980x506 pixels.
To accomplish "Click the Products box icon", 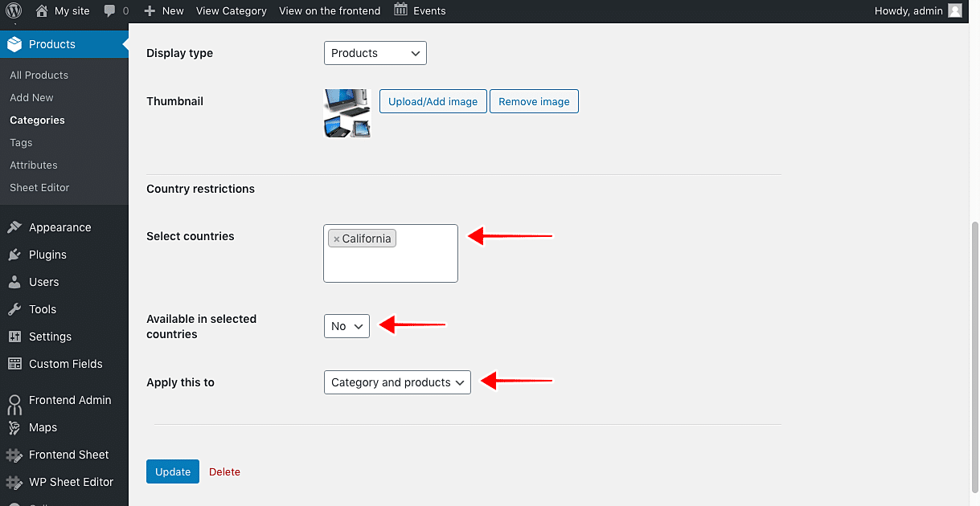I will click(14, 44).
